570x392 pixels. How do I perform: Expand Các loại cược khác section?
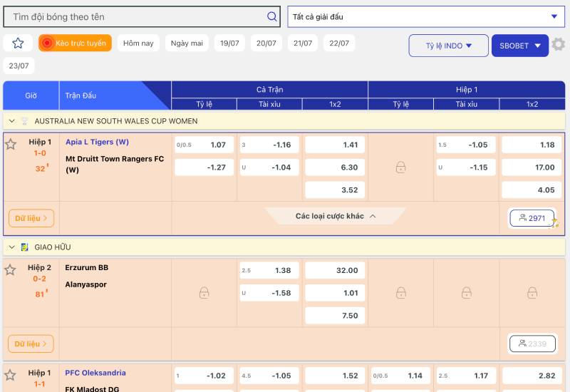335,216
